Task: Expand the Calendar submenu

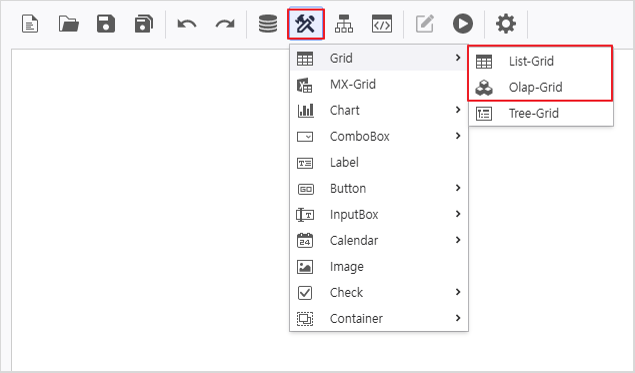Action: (379, 240)
